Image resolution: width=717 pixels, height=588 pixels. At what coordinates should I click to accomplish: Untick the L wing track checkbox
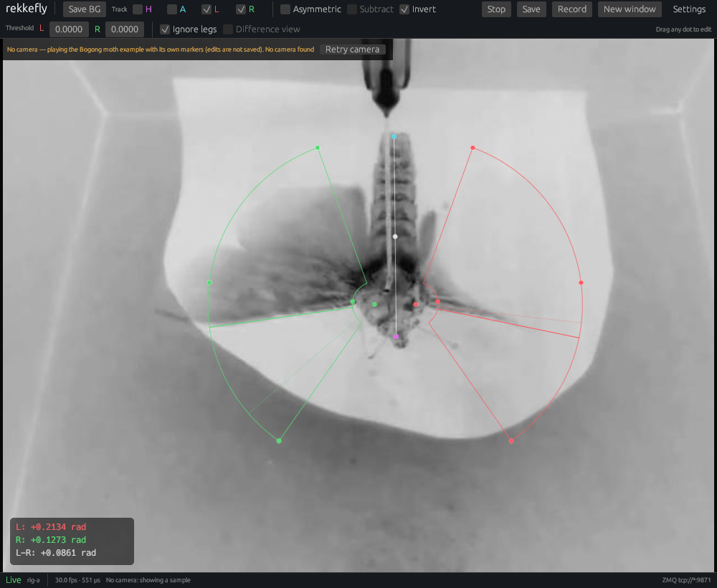pos(206,9)
